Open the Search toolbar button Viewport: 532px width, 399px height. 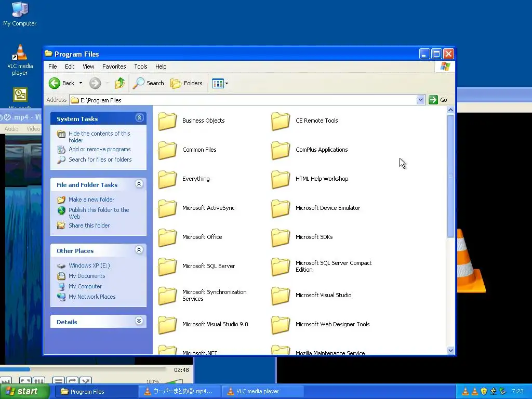pyautogui.click(x=149, y=83)
